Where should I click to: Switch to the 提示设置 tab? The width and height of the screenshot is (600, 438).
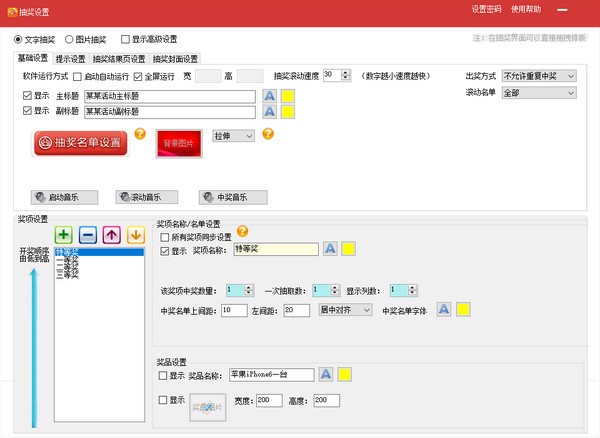pos(70,58)
